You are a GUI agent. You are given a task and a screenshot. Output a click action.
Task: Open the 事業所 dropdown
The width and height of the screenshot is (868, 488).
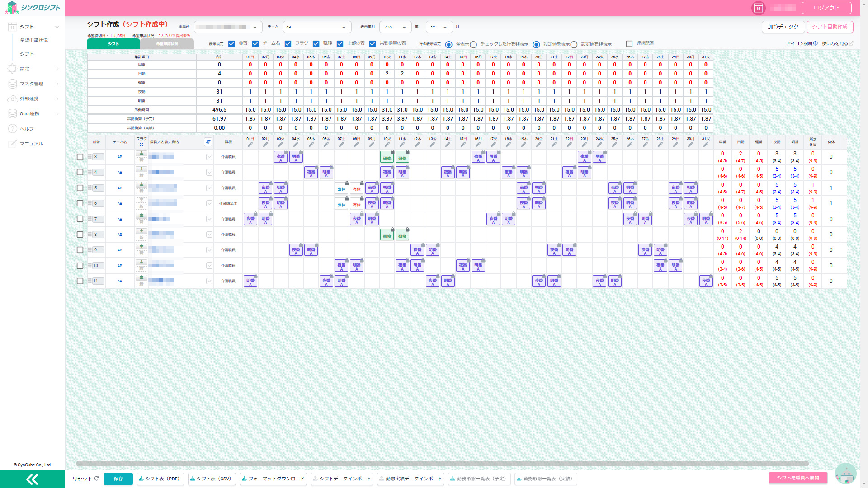pyautogui.click(x=228, y=27)
